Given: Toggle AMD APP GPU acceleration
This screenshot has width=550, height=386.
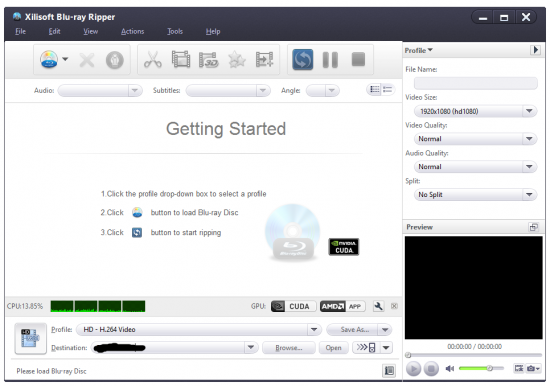Looking at the screenshot, I should pos(343,306).
